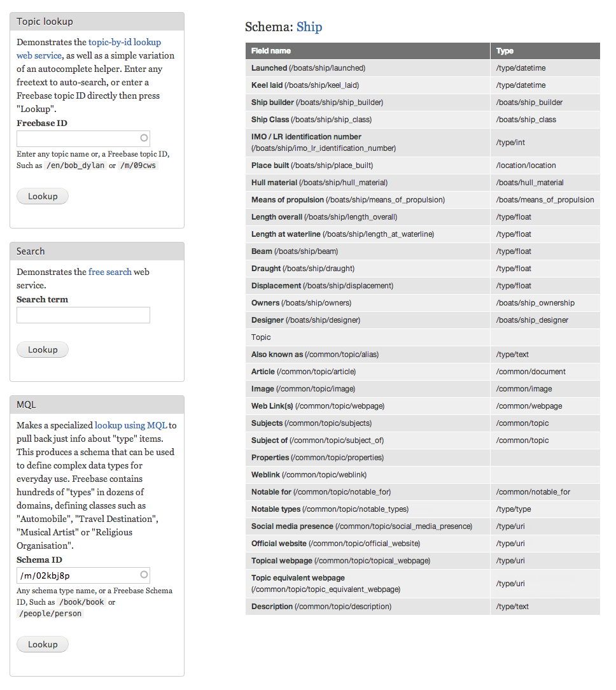Click the Schema ID field containing /m/02kbj8p

(x=76, y=575)
